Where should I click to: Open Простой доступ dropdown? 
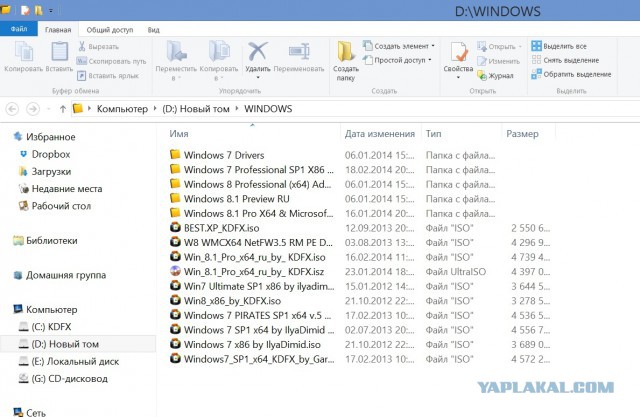(397, 60)
